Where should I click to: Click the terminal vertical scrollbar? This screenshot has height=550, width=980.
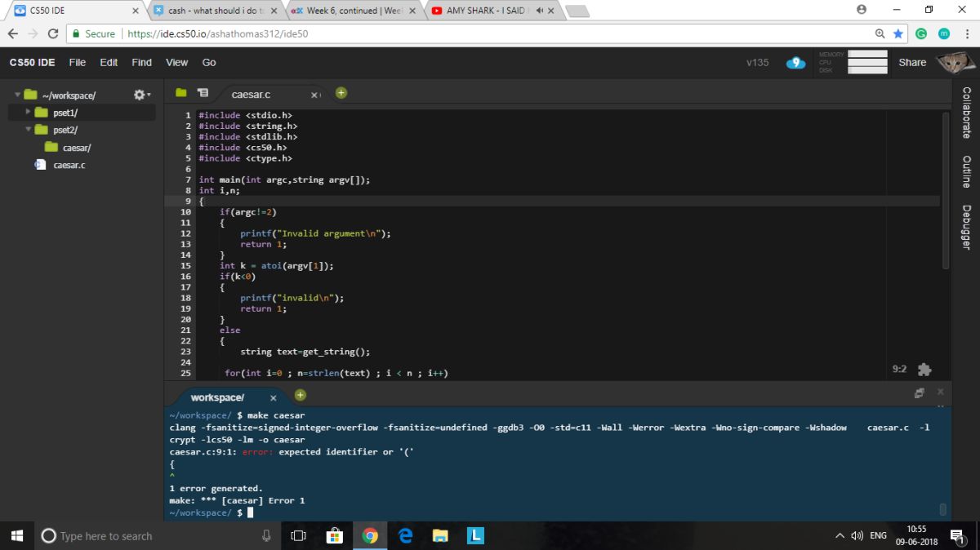(942, 509)
